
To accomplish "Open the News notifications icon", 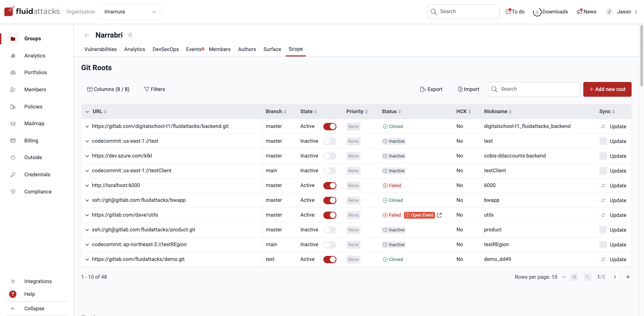I will (x=579, y=11).
